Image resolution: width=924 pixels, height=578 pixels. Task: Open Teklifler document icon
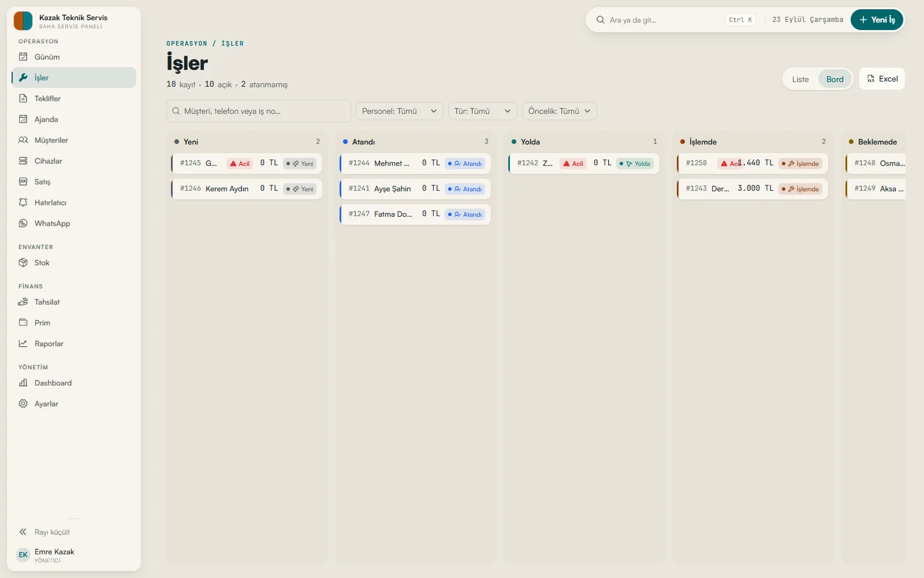(23, 98)
